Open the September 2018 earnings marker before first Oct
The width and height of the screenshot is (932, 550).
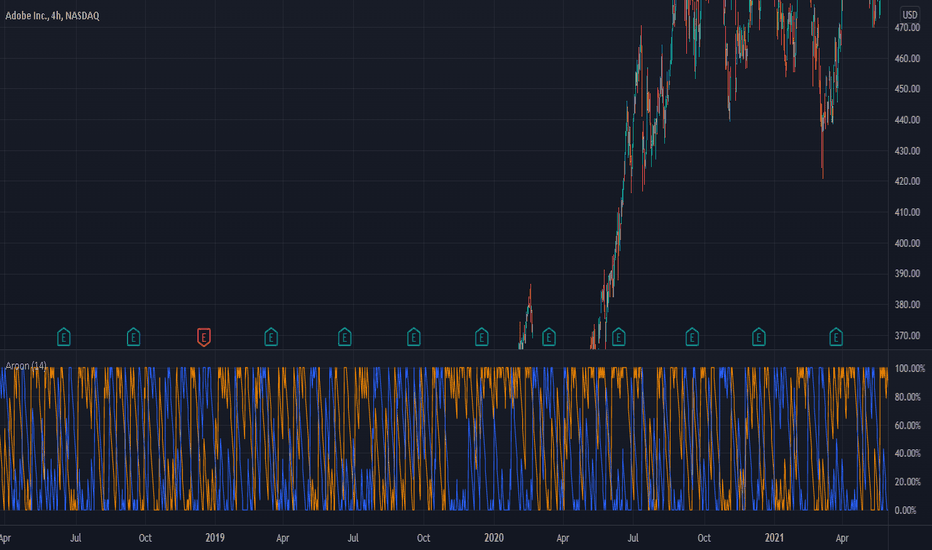[x=134, y=337]
